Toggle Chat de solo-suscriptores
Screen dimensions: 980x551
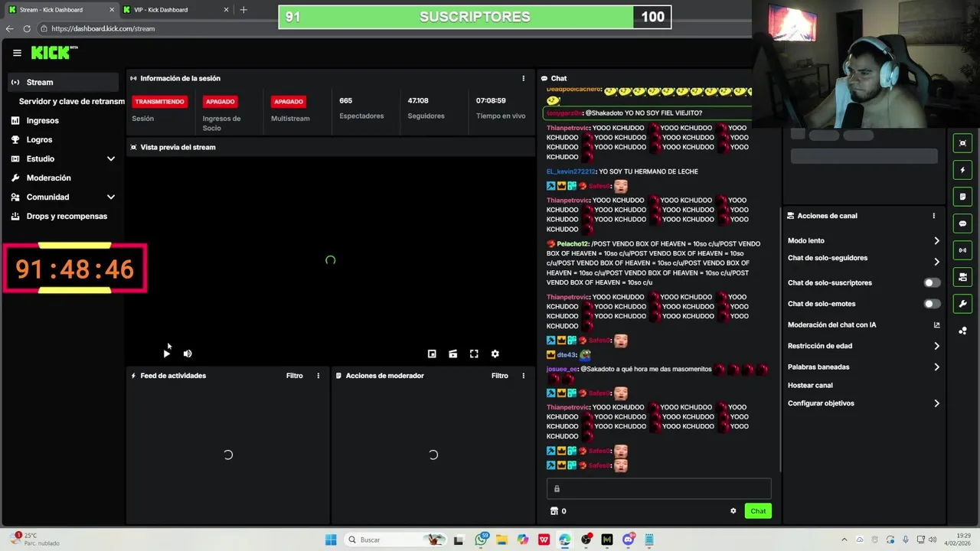tap(932, 282)
